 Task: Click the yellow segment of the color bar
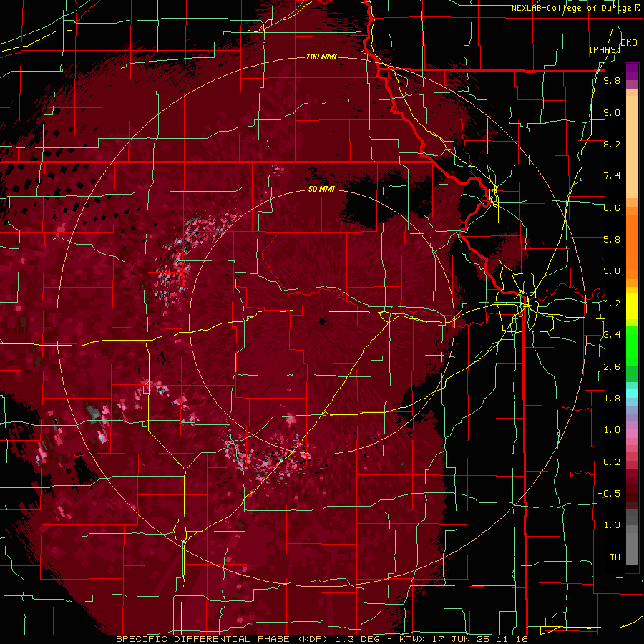tap(632, 306)
